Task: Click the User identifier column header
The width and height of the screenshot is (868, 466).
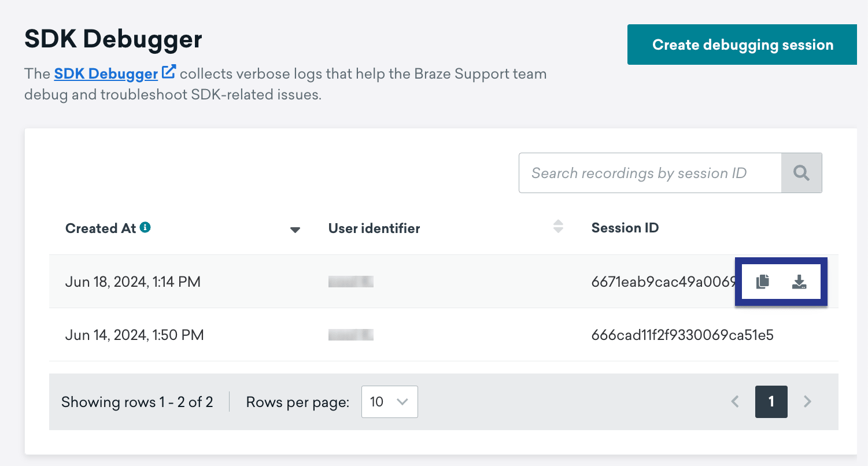Action: 374,228
